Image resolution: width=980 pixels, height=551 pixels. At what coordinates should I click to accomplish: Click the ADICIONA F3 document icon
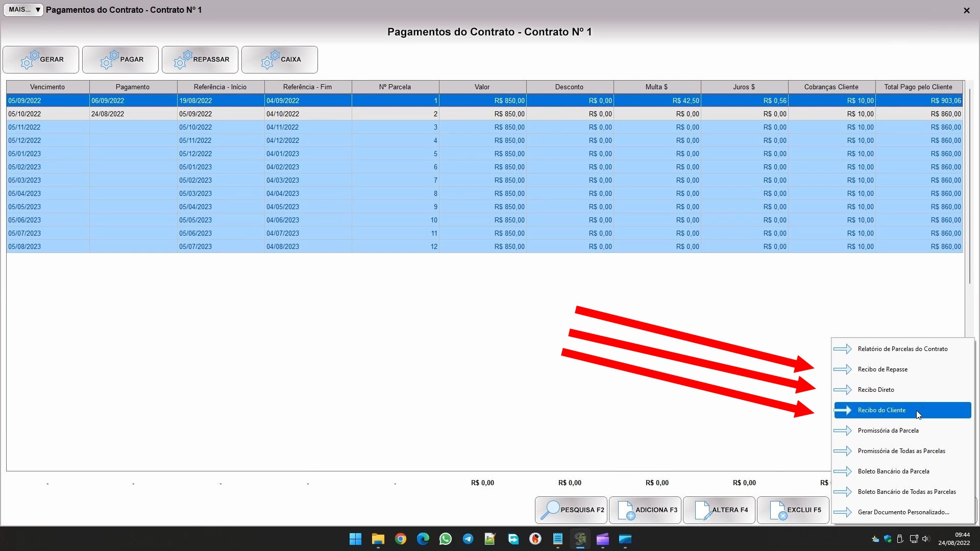point(626,510)
